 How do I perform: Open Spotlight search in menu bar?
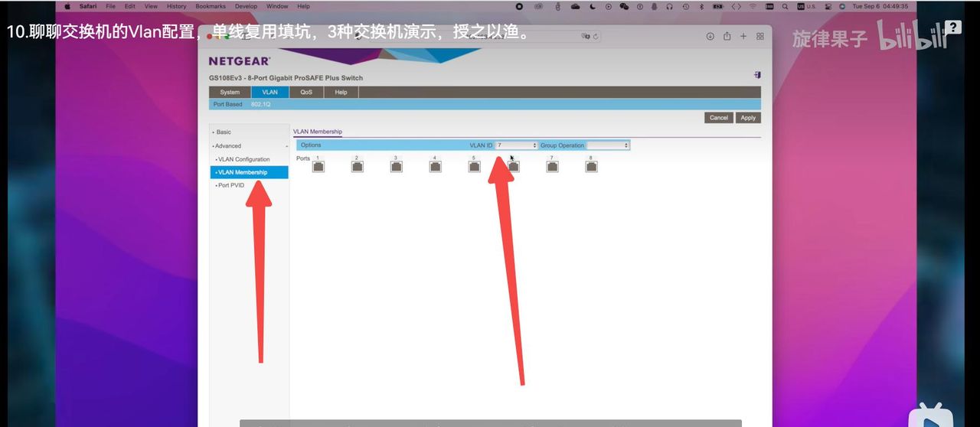tap(786, 6)
